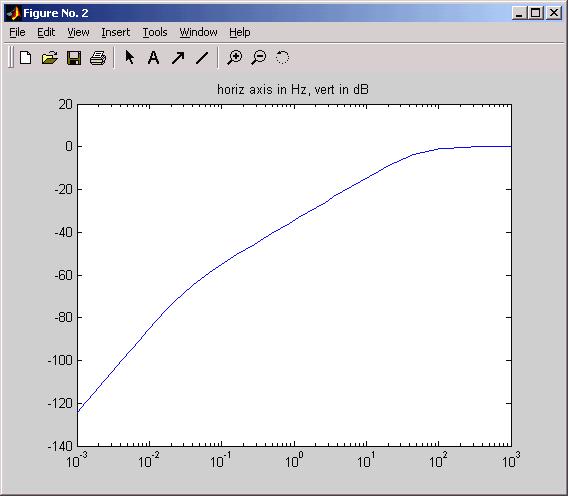Image resolution: width=568 pixels, height=496 pixels.
Task: Expand the View menu
Action: 78,32
